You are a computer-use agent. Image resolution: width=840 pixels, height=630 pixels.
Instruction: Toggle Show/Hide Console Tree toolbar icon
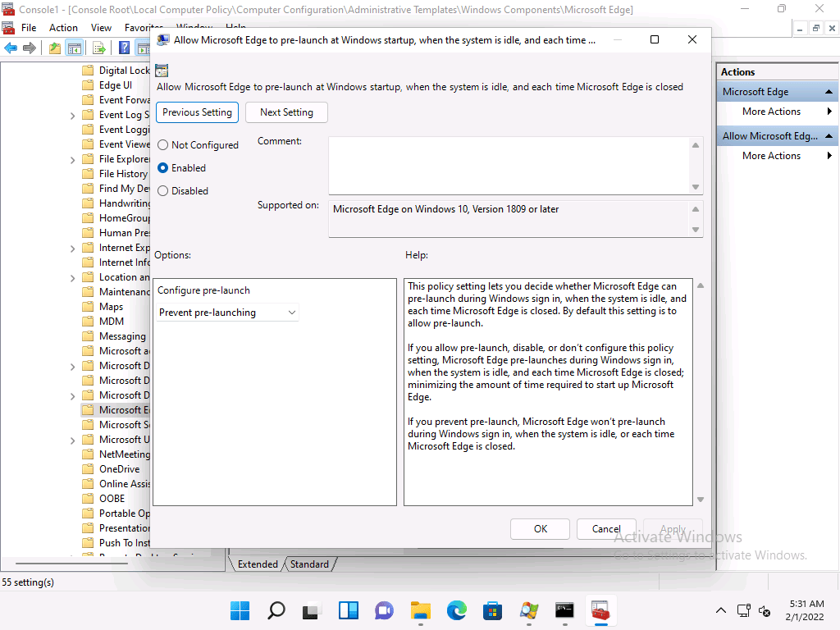click(x=75, y=48)
